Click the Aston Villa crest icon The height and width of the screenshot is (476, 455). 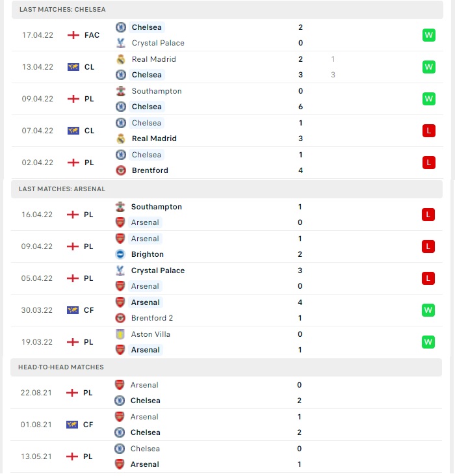(x=120, y=334)
